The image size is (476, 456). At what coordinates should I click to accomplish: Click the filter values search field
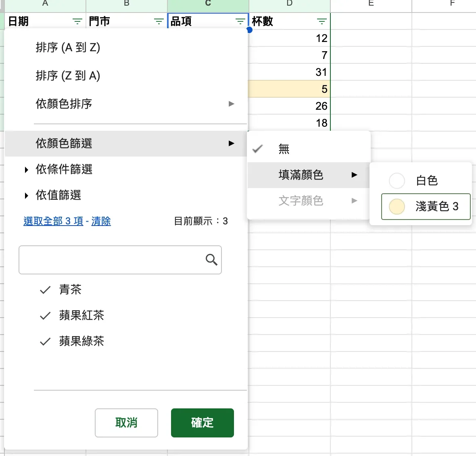pos(120,260)
